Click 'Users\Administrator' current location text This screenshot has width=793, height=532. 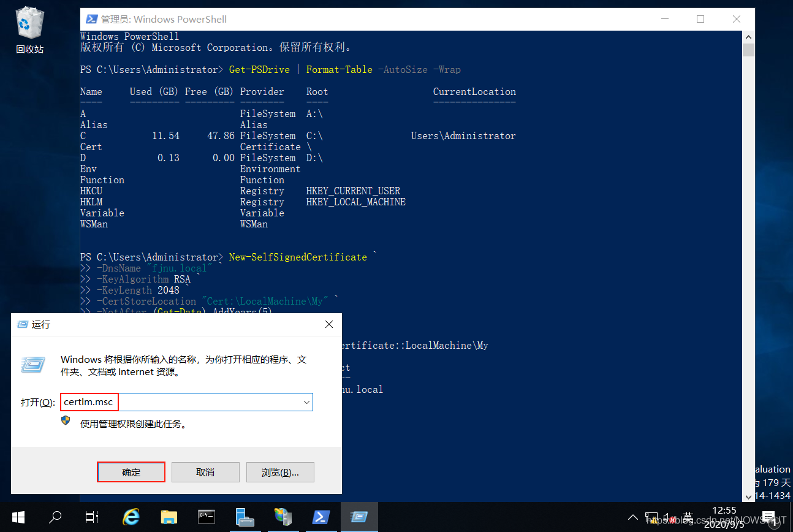(x=463, y=135)
